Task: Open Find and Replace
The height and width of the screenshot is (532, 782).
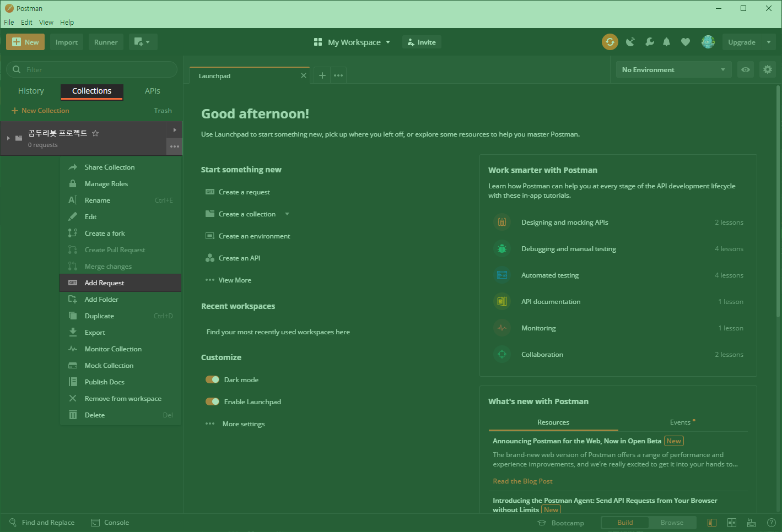Action: 42,523
